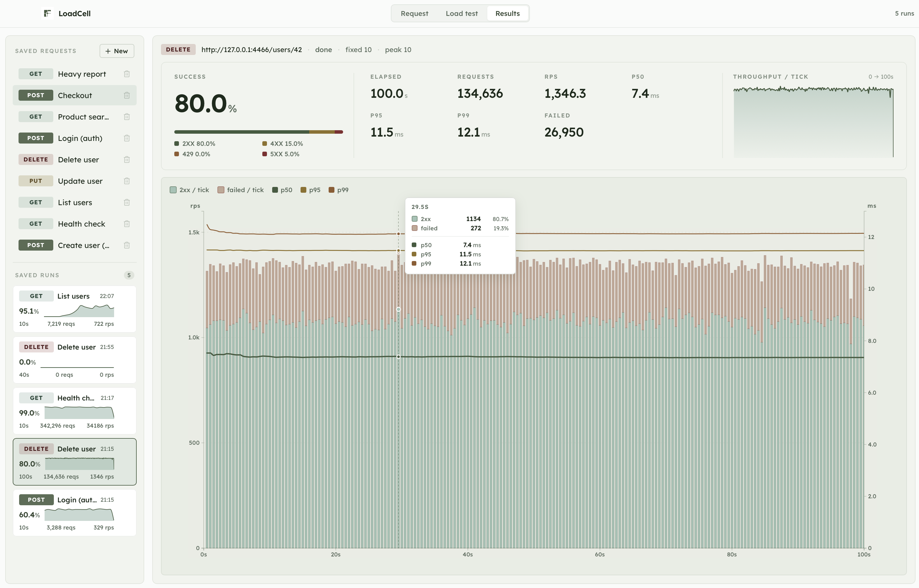Select the Login (auth) request
This screenshot has height=588, width=919.
pos(74,138)
